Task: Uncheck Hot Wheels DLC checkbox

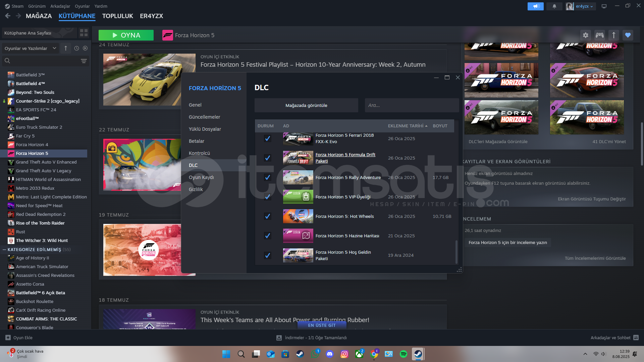Action: click(x=267, y=216)
